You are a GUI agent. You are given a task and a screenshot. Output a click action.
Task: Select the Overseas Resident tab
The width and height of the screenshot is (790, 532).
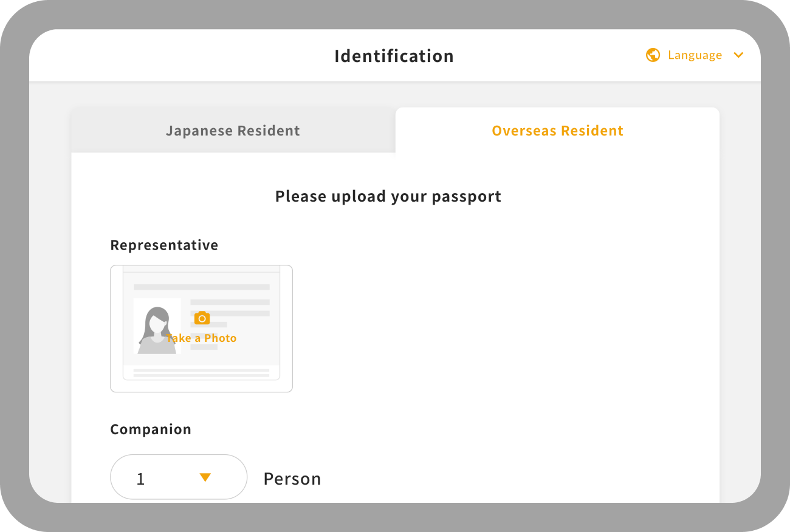coord(557,131)
